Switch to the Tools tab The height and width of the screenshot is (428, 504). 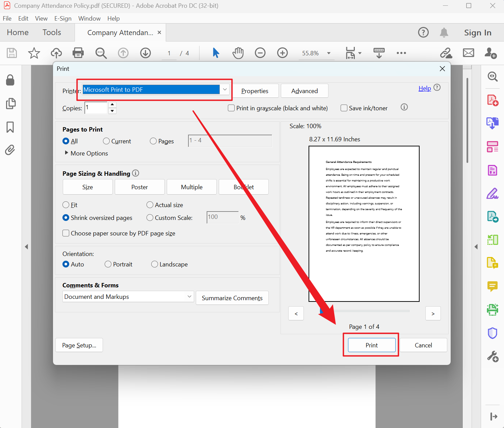click(x=52, y=32)
